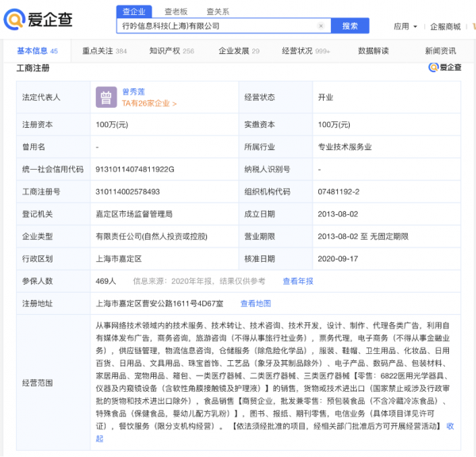This screenshot has height=457, width=476.
Task: Select the approval date 2020-09-17
Action: tap(338, 259)
